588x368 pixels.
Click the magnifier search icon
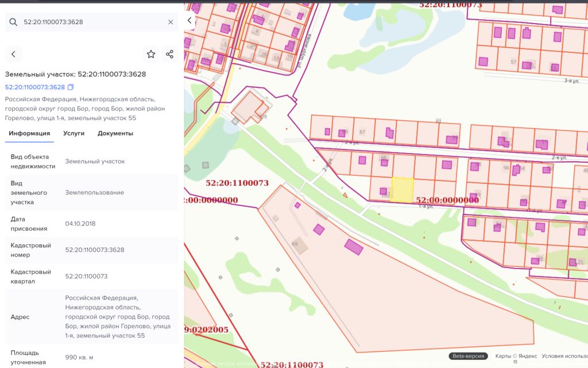[13, 22]
